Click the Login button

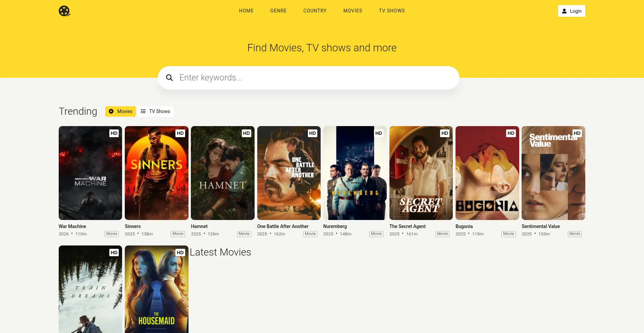pyautogui.click(x=572, y=11)
